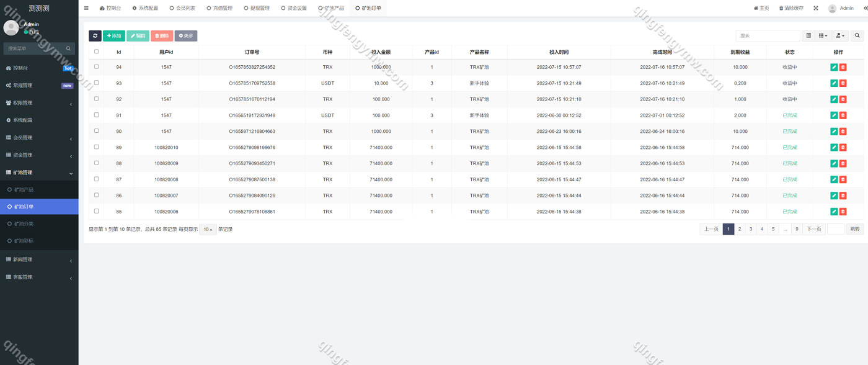
Task: Delete order row with Id 93
Action: click(x=843, y=83)
